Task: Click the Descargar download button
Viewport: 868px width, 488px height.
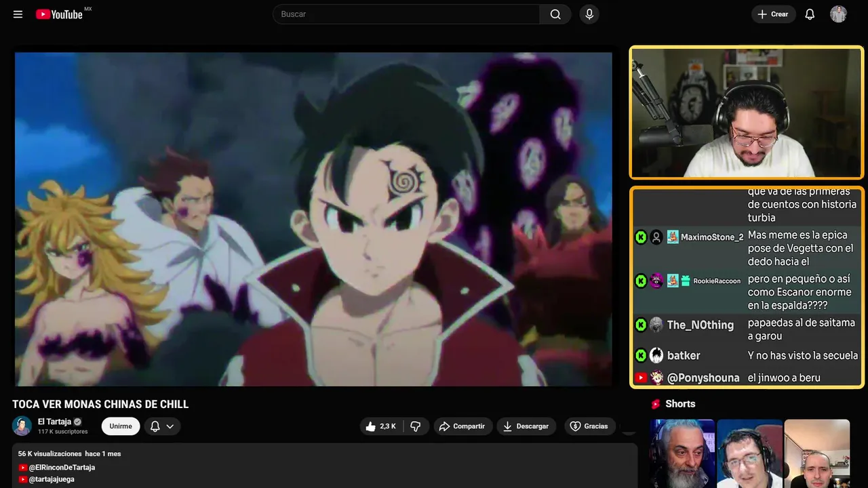Action: [x=526, y=426]
